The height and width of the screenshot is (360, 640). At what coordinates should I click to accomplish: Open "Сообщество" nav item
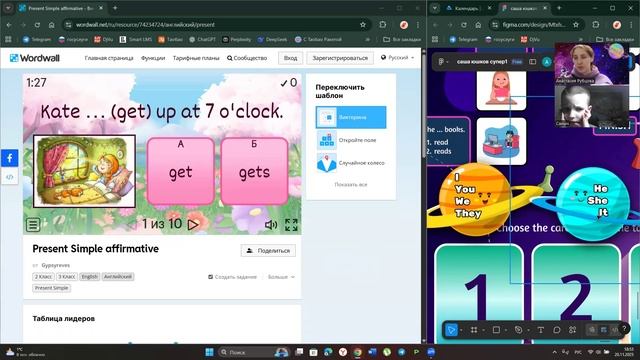[x=247, y=58]
